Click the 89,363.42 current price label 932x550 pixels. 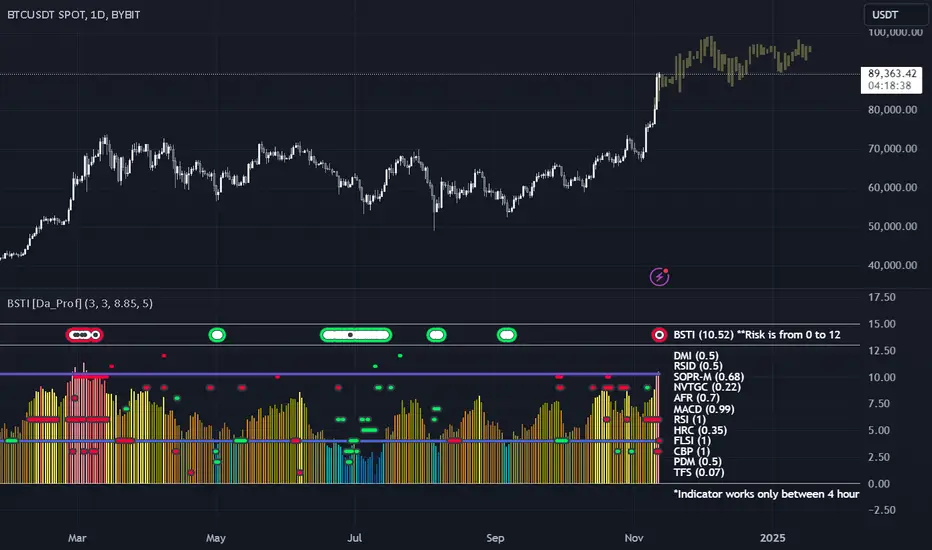coord(892,79)
